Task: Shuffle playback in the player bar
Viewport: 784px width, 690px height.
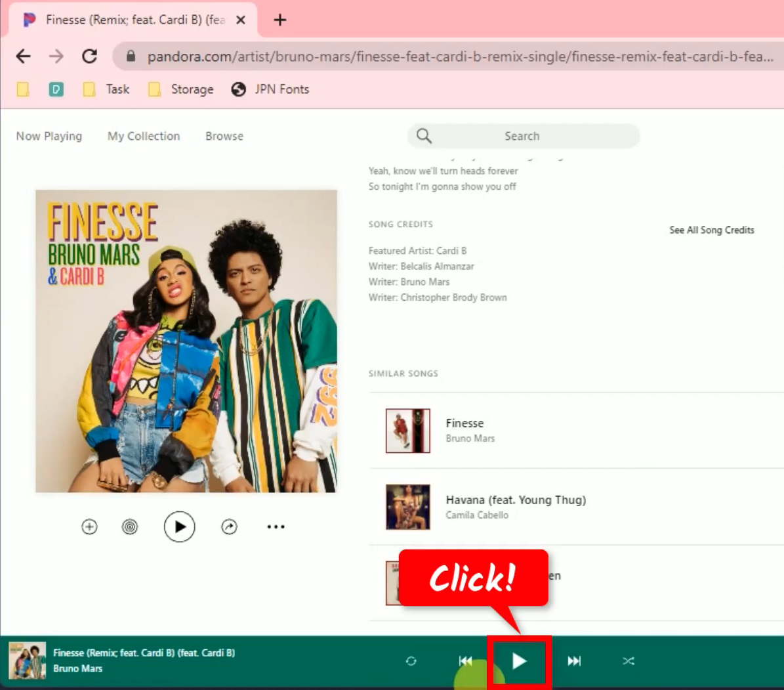Action: pos(628,661)
